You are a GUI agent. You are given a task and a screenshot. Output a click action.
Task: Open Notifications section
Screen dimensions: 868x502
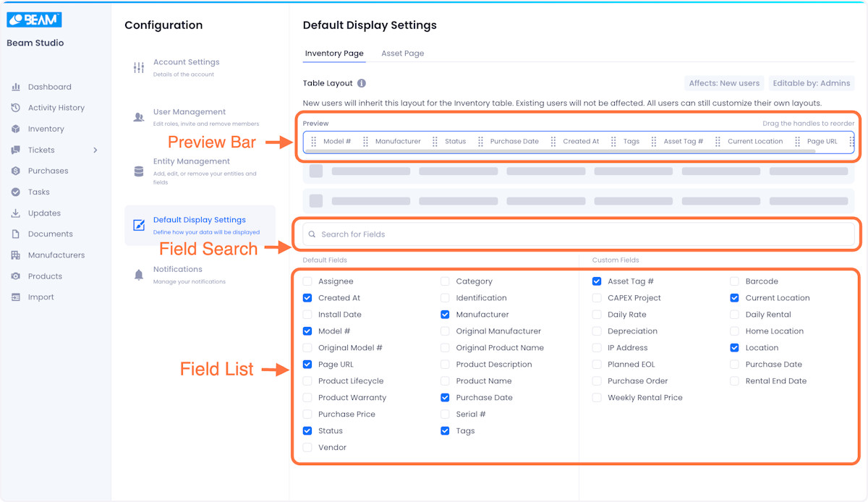200,275
